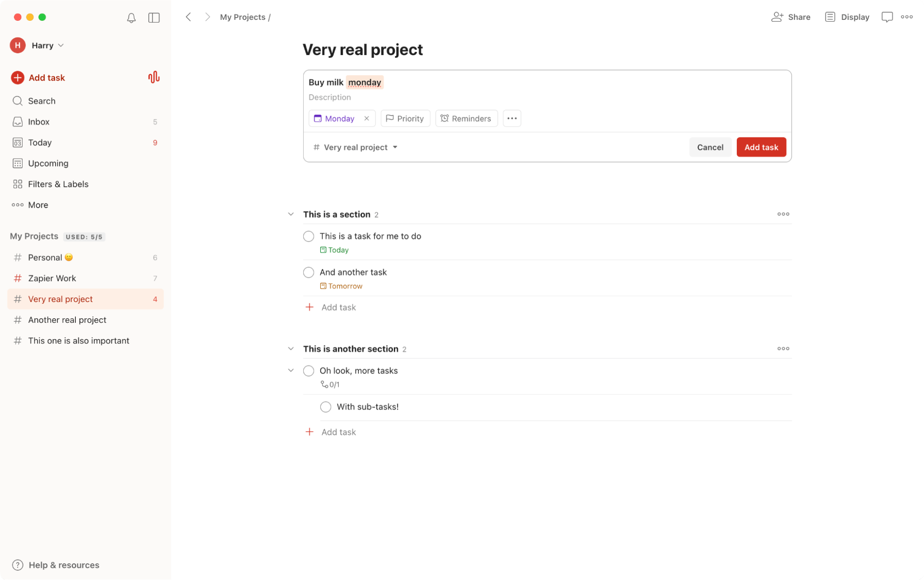The height and width of the screenshot is (580, 924).
Task: Check off 'And another task'
Action: [308, 272]
